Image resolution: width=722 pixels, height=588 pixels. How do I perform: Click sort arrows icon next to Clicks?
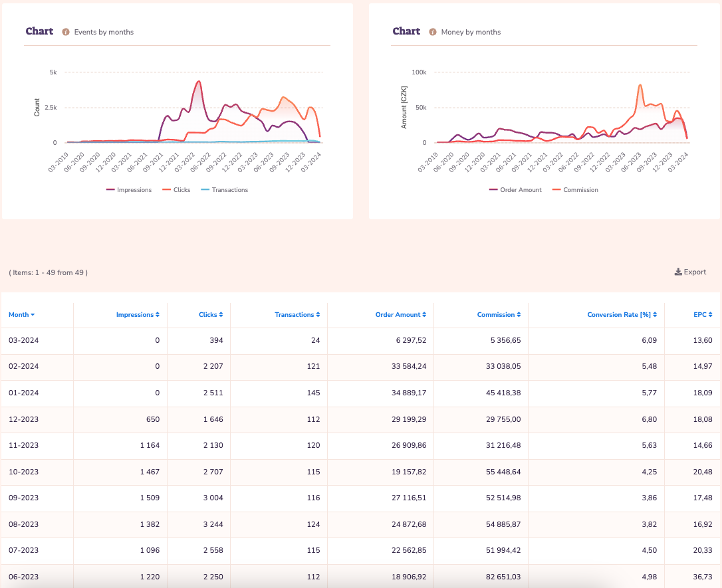221,315
